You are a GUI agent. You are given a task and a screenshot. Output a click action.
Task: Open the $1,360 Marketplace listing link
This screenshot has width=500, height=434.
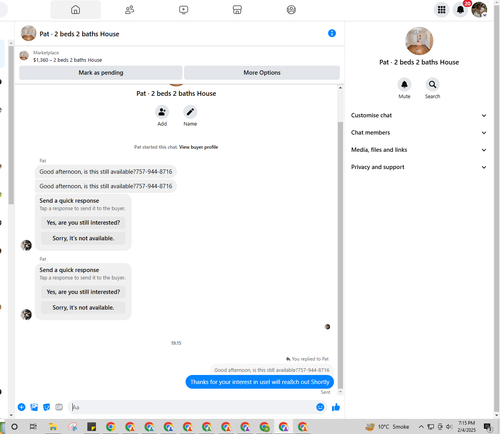coord(68,60)
